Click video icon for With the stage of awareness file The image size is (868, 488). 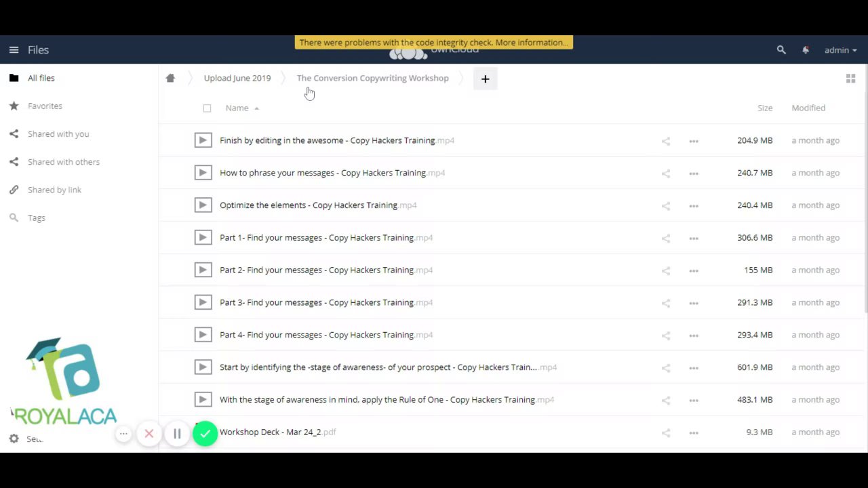point(203,399)
